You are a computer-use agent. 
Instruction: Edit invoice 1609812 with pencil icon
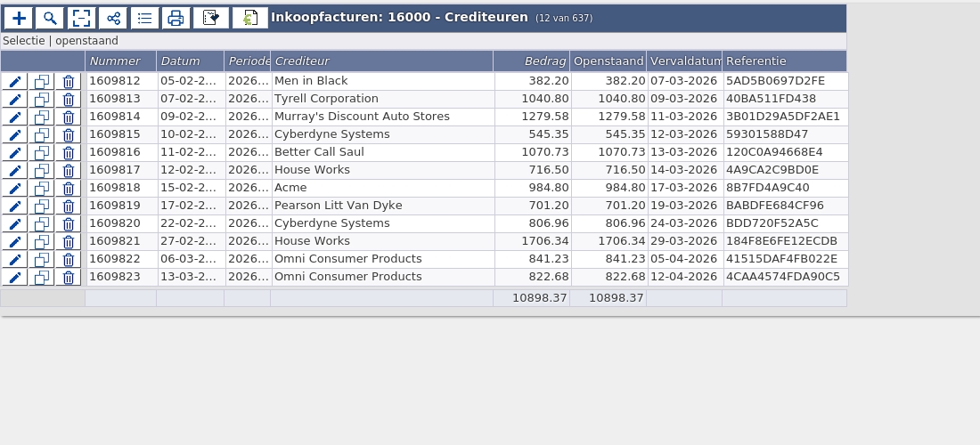point(15,82)
